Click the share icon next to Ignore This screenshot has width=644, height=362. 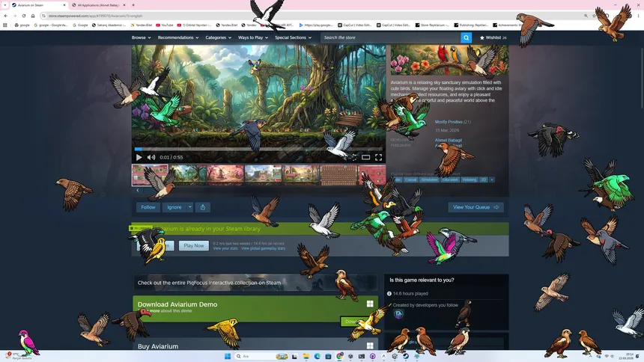click(203, 207)
